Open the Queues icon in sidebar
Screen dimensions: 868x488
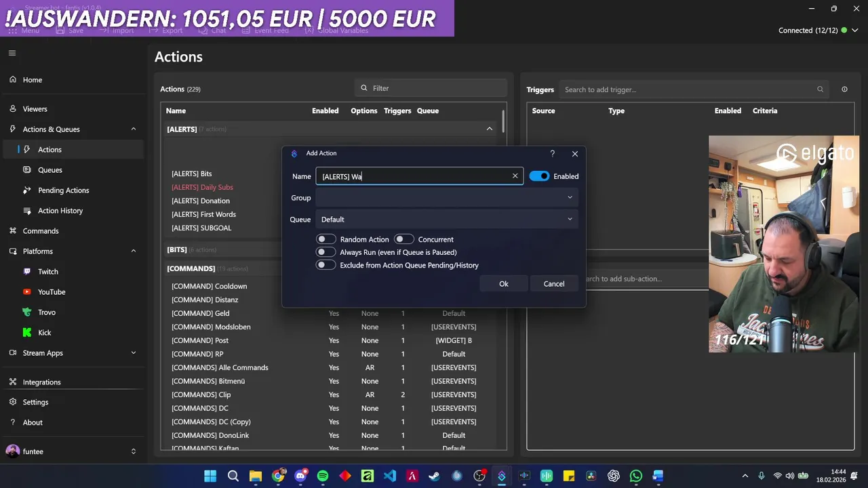pyautogui.click(x=26, y=169)
